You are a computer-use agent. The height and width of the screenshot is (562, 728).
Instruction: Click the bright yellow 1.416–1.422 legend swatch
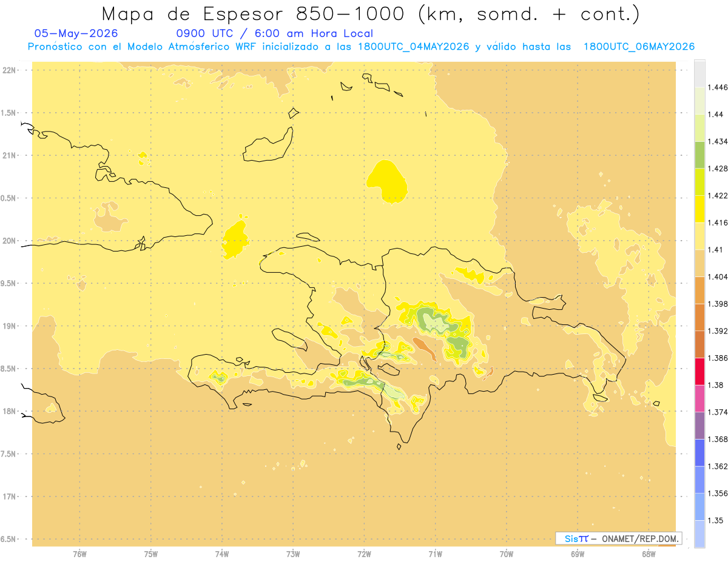699,209
